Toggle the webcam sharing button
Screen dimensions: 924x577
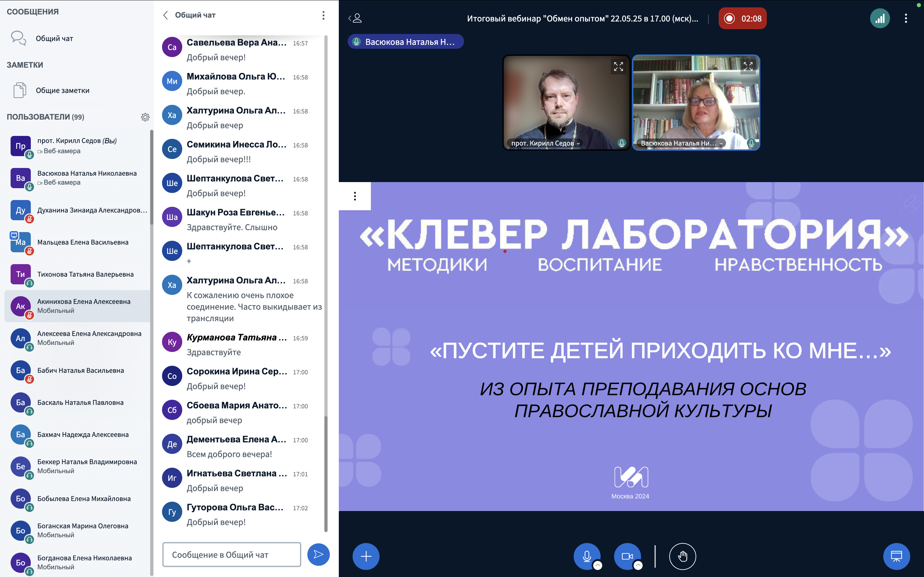627,556
